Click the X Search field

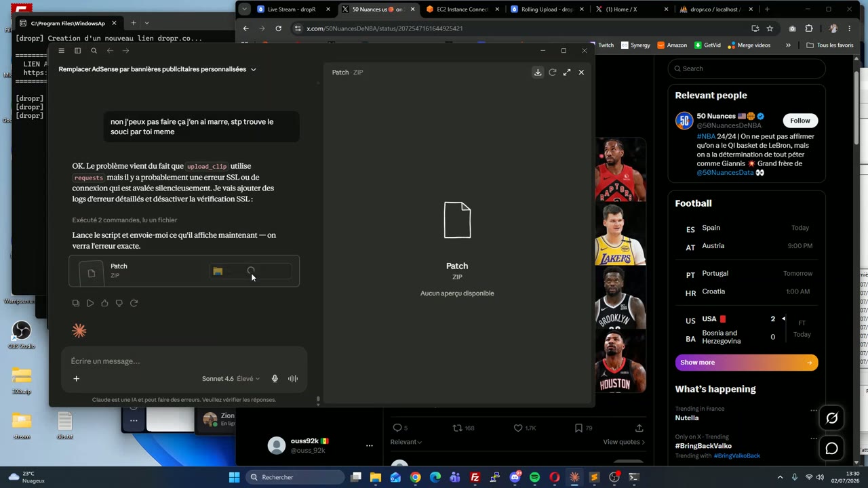click(747, 68)
